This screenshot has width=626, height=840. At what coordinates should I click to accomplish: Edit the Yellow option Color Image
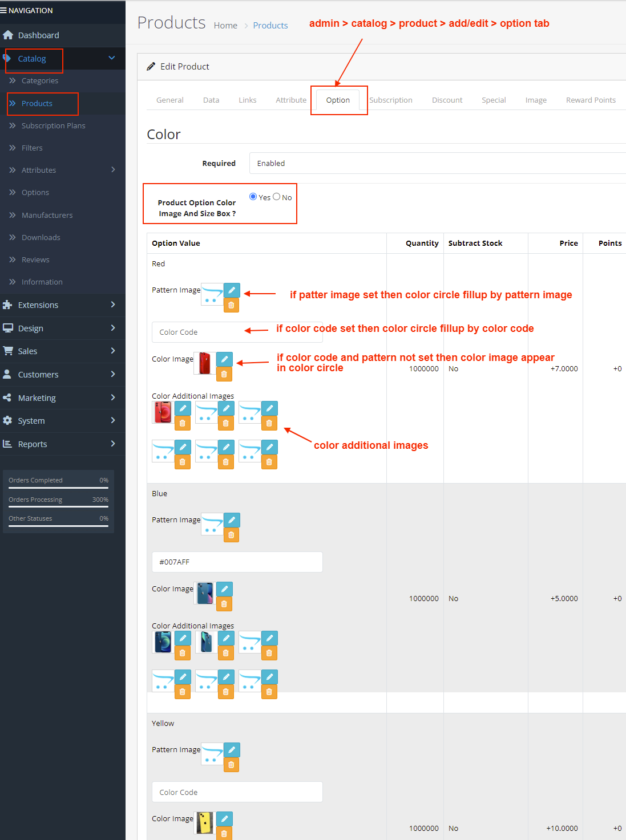tap(224, 819)
